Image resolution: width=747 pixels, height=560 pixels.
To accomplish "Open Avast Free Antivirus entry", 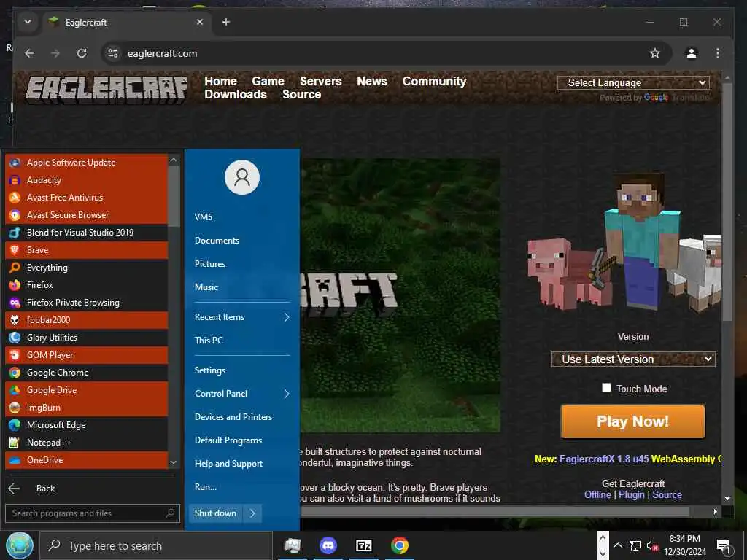I will click(86, 198).
